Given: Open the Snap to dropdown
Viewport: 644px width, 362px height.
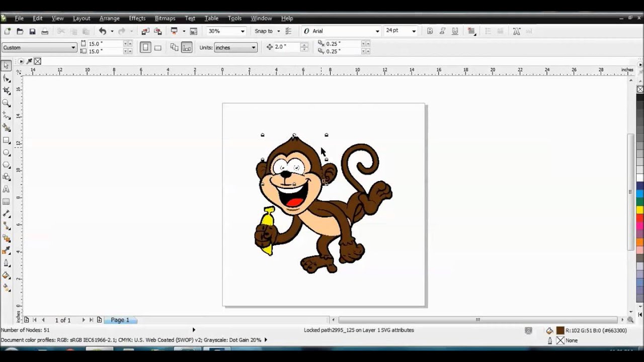Looking at the screenshot, I should pyautogui.click(x=278, y=31).
